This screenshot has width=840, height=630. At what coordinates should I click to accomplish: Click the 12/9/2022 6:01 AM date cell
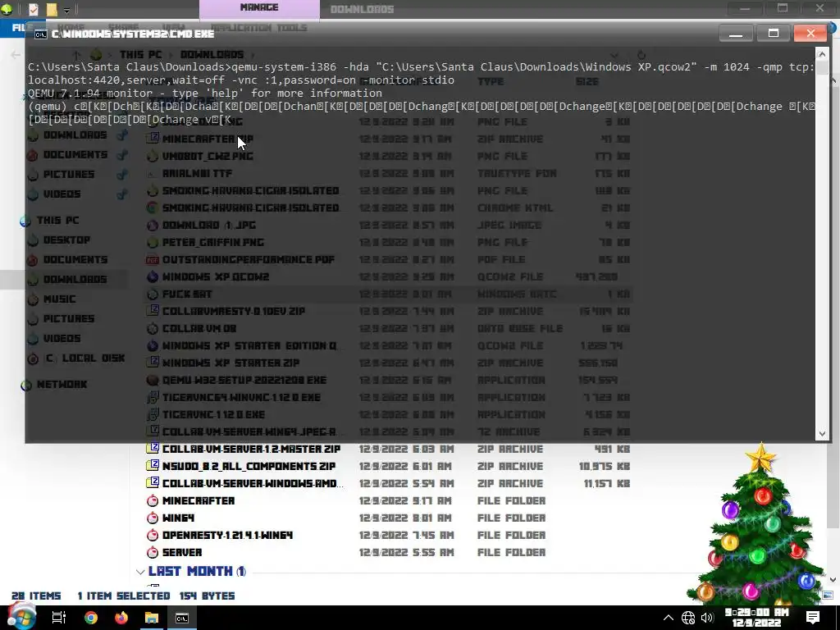pyautogui.click(x=407, y=466)
